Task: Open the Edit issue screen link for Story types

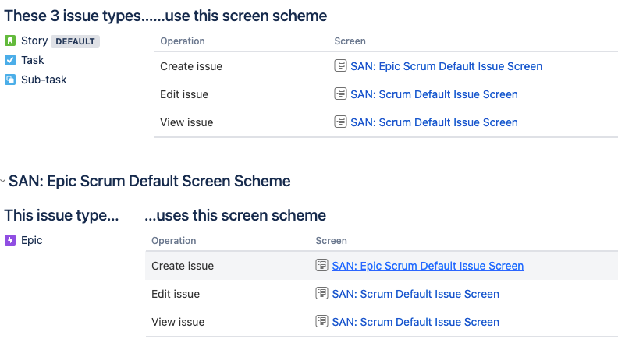Action: tap(434, 94)
